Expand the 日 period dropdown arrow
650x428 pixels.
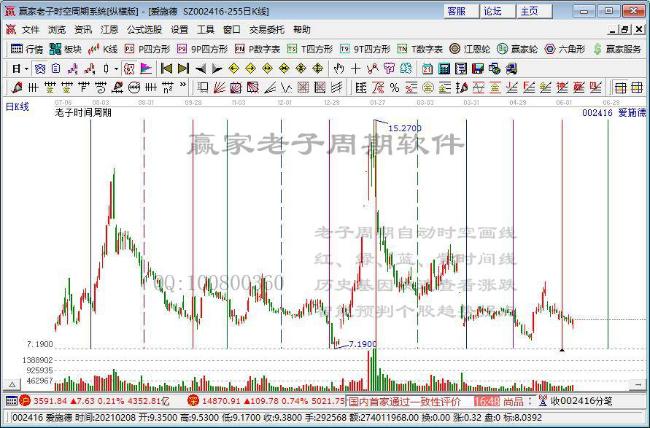coord(26,69)
